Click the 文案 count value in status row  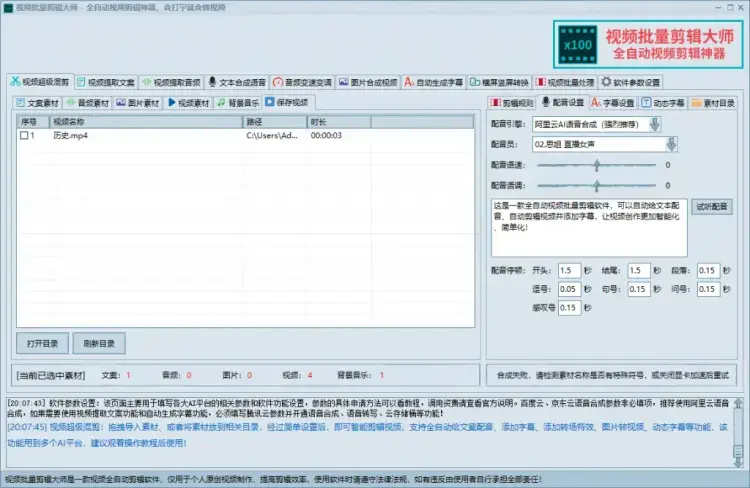click(x=128, y=375)
